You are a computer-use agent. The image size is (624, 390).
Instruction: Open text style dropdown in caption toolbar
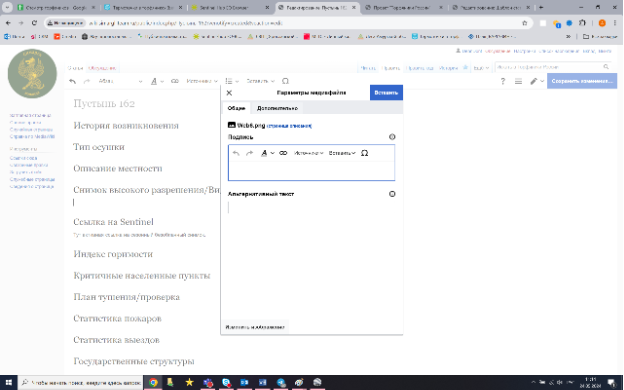click(x=267, y=153)
